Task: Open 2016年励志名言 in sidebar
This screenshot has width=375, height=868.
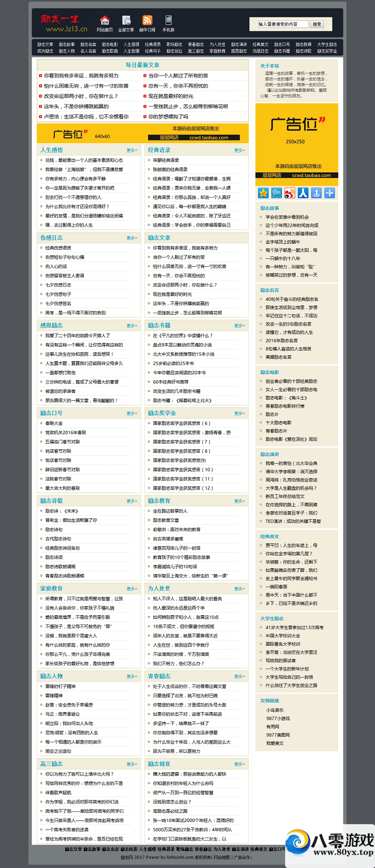Action: coord(282,340)
